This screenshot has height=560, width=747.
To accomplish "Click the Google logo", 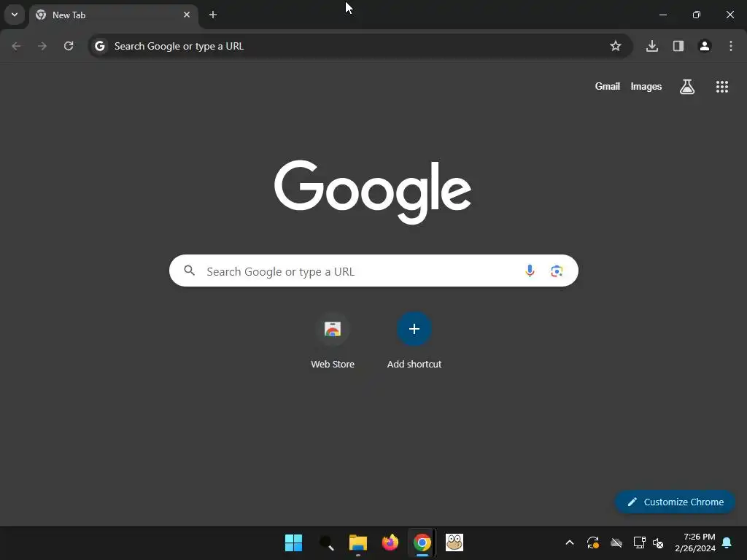I will 373,192.
